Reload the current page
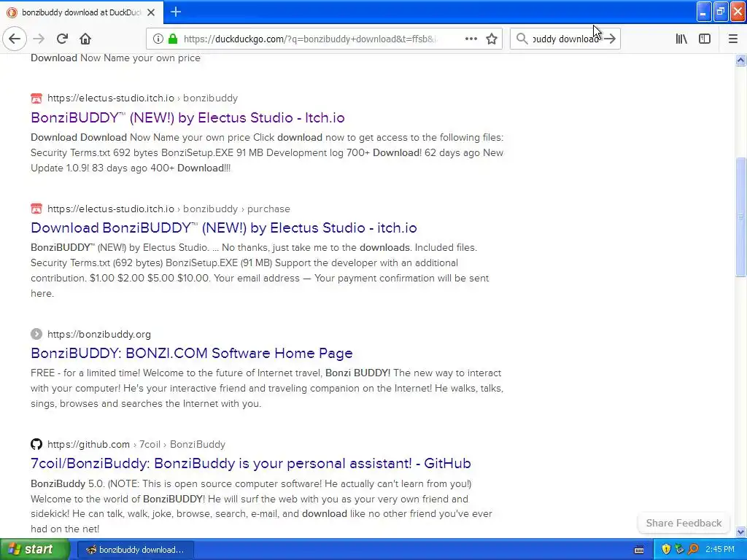 click(62, 39)
